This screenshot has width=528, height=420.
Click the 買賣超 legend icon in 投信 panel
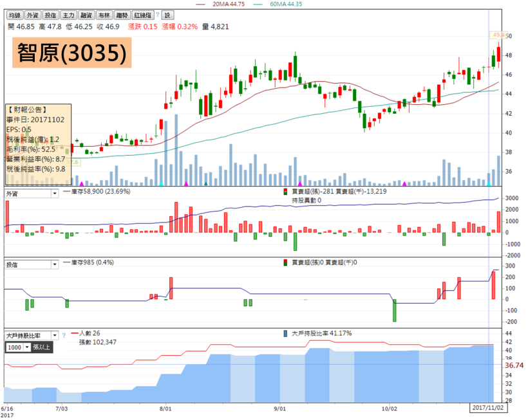pos(285,262)
